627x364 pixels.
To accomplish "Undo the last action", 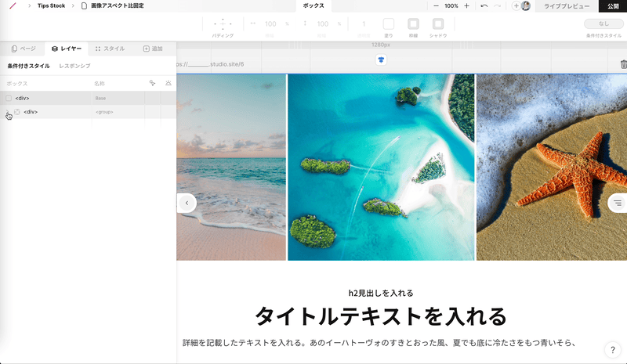I will [484, 5].
